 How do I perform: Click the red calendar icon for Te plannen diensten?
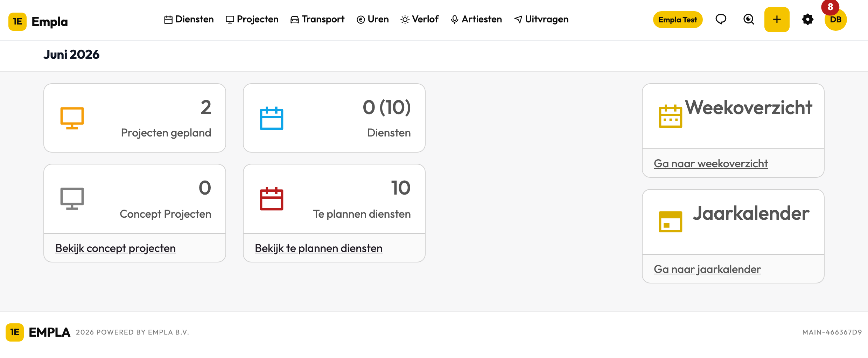pyautogui.click(x=272, y=199)
